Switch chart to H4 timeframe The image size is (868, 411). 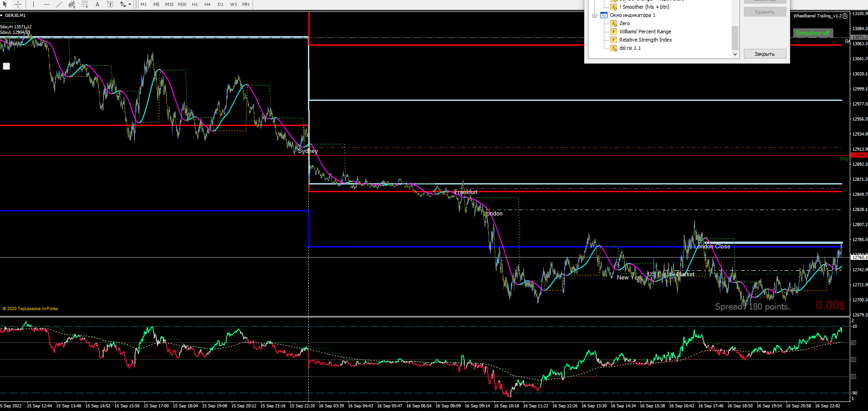point(208,4)
